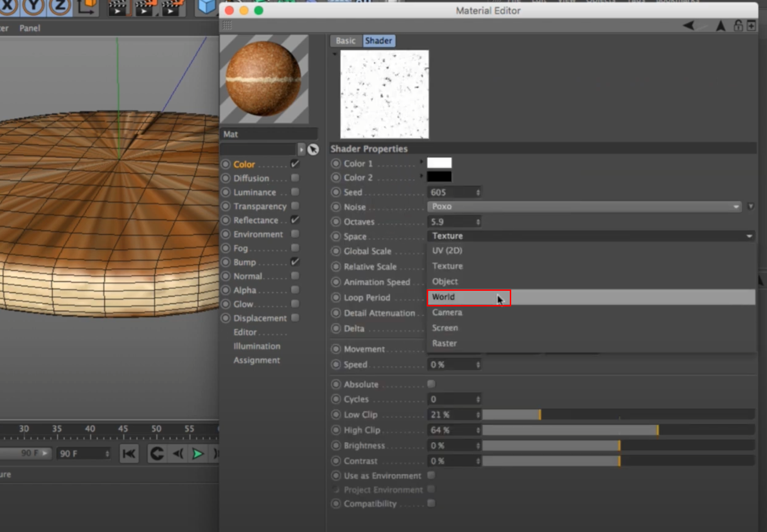Viewport: 767px width, 532px height.
Task: Step back one frame in timeline
Action: [x=178, y=454]
